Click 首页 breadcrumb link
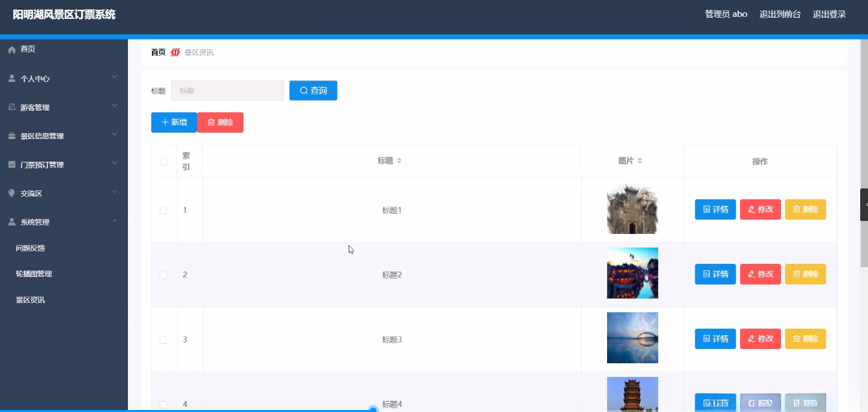Image resolution: width=868 pixels, height=412 pixels. click(x=158, y=53)
